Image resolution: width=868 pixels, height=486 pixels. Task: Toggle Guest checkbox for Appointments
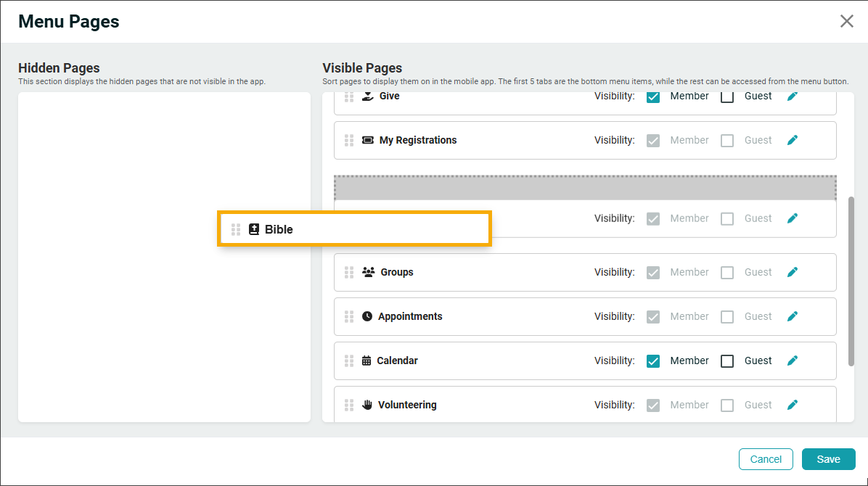coord(727,316)
